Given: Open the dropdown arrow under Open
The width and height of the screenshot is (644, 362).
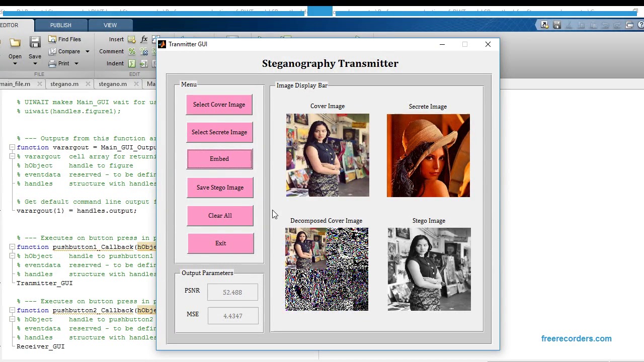Looking at the screenshot, I should click(15, 63).
